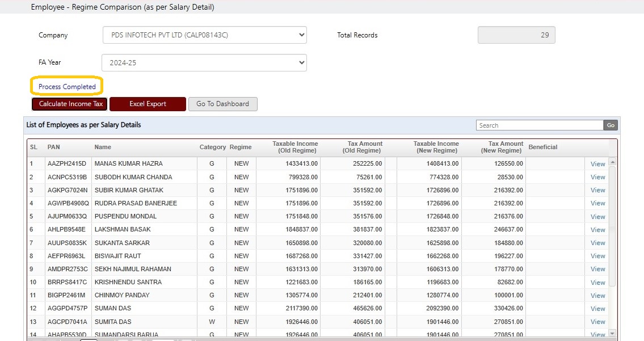This screenshot has width=644, height=341.
Task: Click Tax Amount (New Regime) header
Action: pyautogui.click(x=502, y=147)
